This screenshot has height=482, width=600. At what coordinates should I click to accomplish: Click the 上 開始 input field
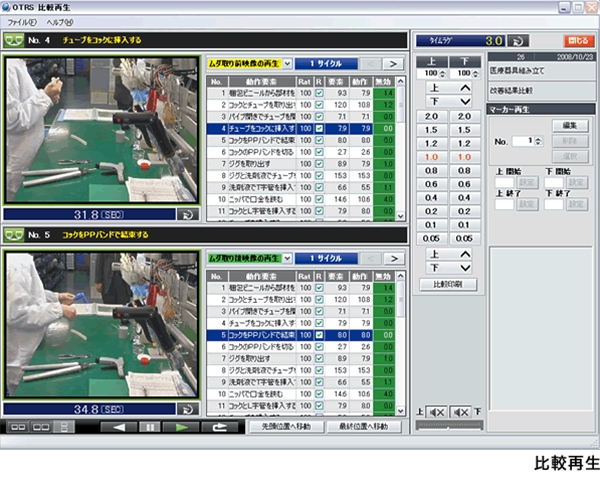pyautogui.click(x=504, y=182)
